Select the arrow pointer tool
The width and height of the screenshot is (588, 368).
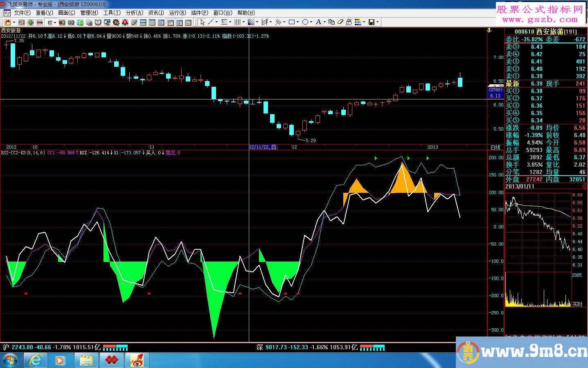click(x=203, y=22)
